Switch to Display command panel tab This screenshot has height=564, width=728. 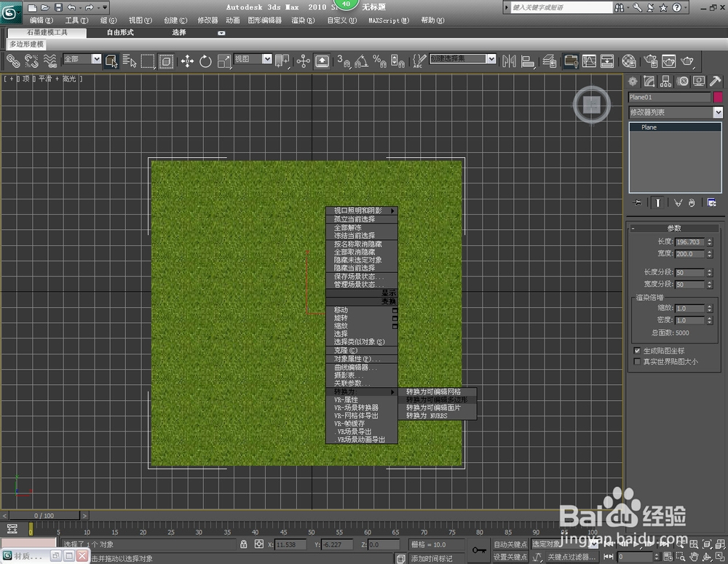coord(699,82)
